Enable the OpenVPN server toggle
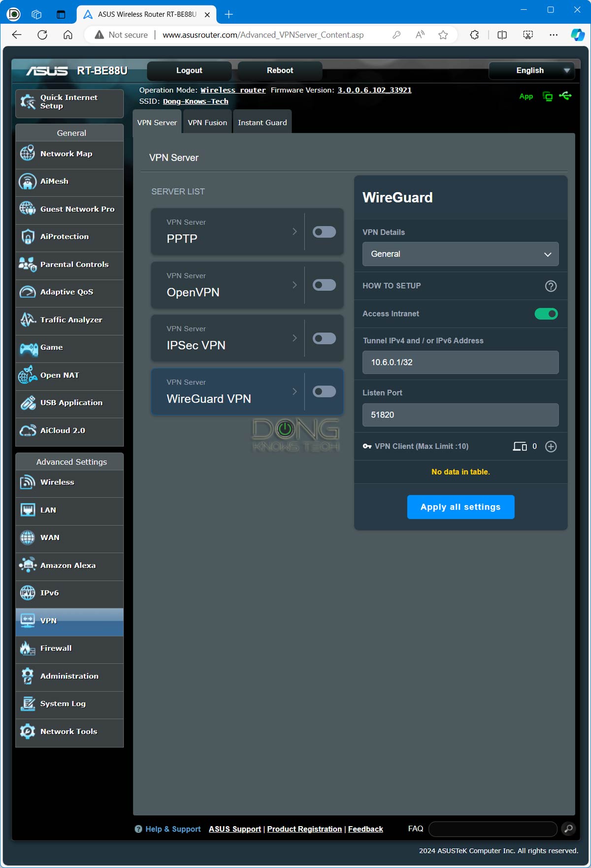The height and width of the screenshot is (868, 591). click(324, 285)
